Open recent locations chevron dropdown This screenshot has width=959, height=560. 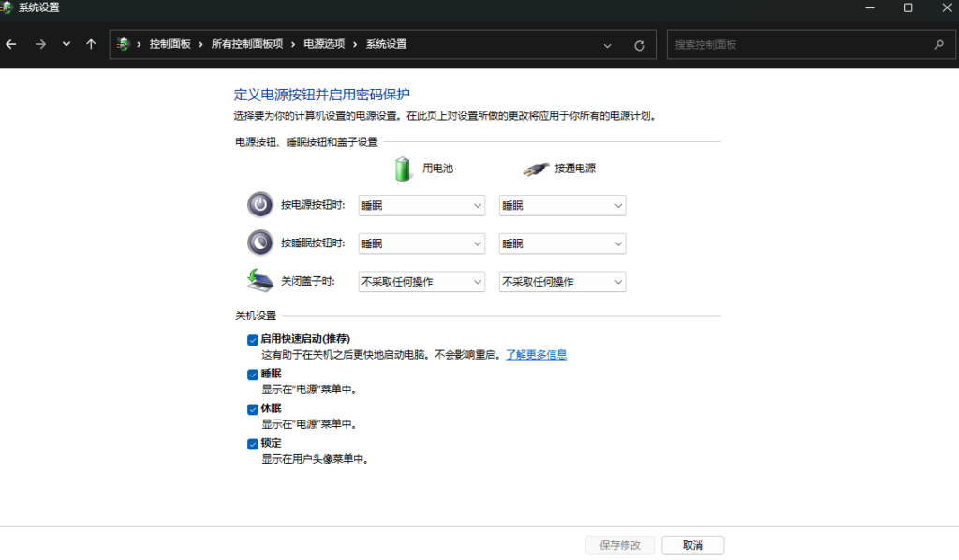[x=66, y=44]
